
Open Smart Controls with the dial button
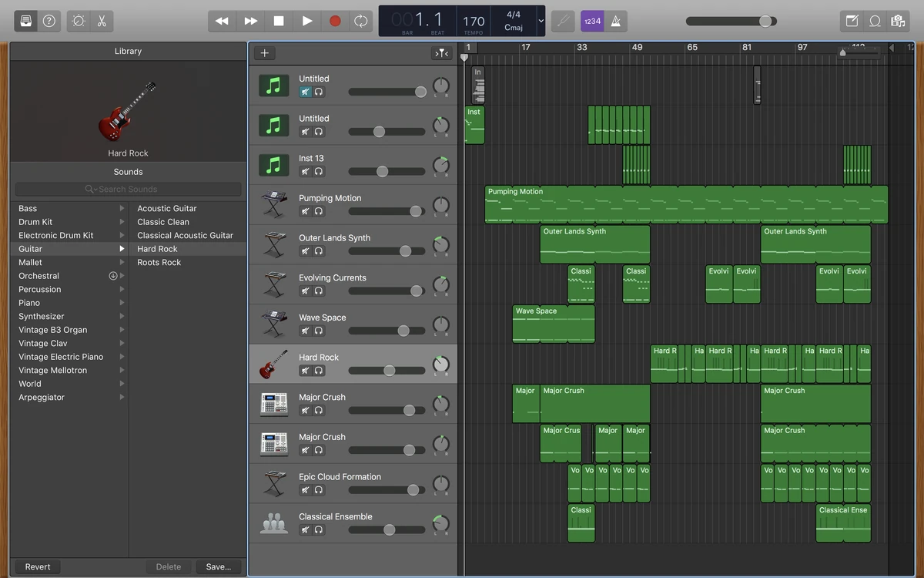click(79, 21)
